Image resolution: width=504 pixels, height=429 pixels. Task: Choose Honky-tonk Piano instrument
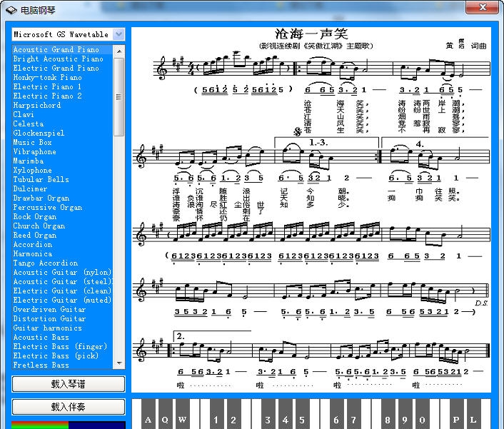pyautogui.click(x=47, y=78)
